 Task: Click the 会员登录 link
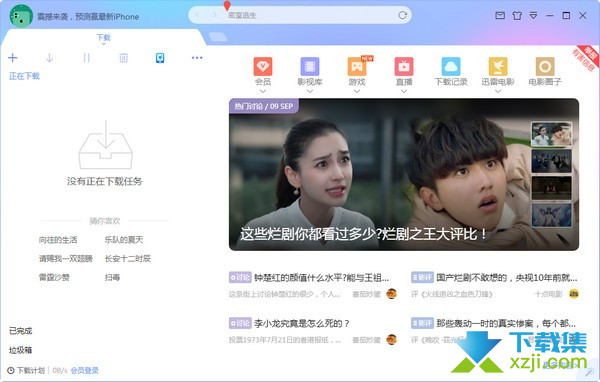click(85, 371)
